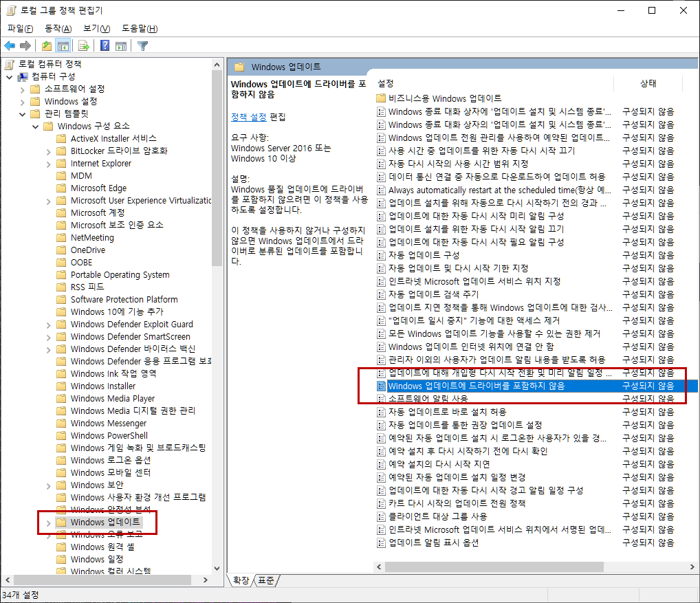
Task: Switch to the 표준 tab
Action: click(265, 580)
